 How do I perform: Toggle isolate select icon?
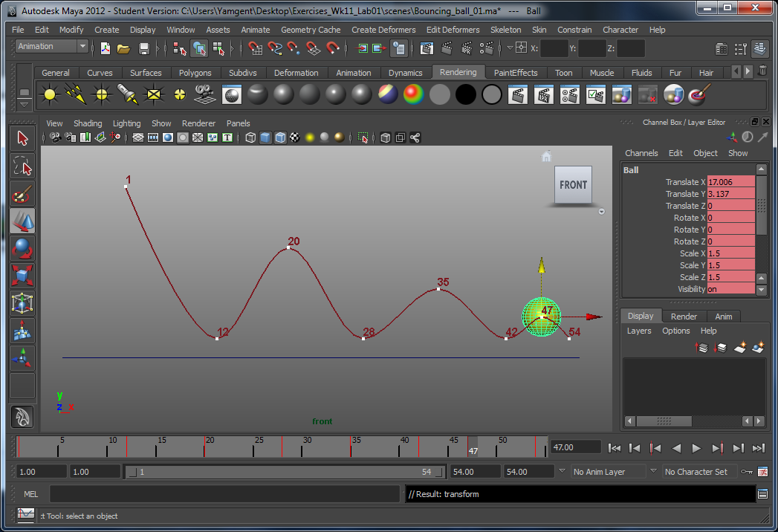click(x=363, y=137)
